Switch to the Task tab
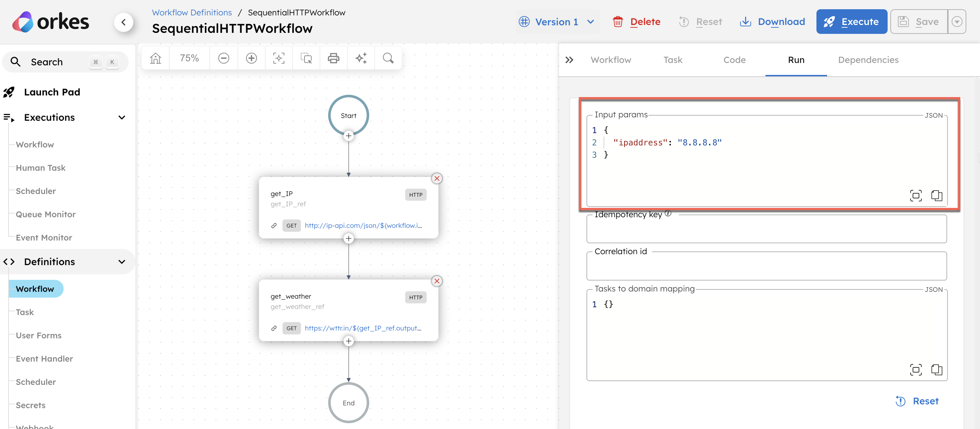 tap(673, 60)
